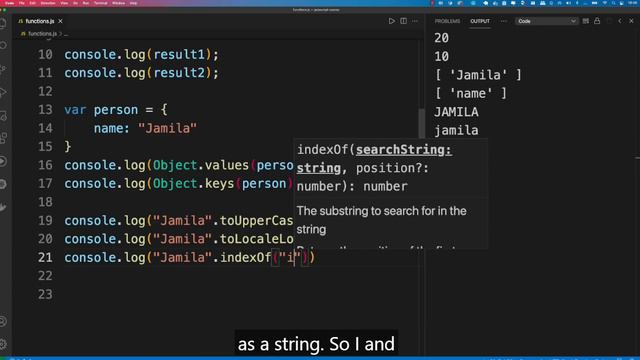Click output value 20

coord(441,38)
